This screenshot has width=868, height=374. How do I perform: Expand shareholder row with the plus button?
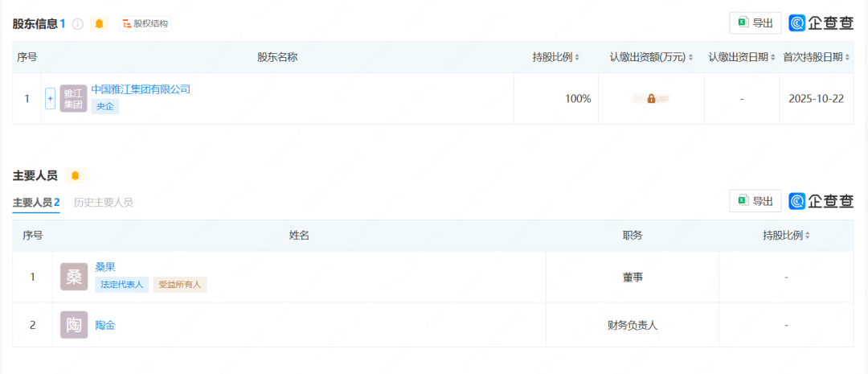tap(51, 98)
